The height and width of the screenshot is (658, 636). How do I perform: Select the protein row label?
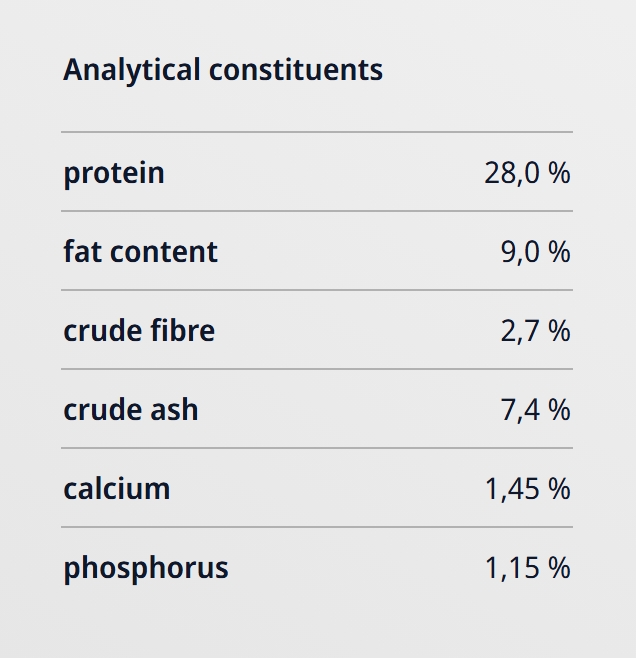114,173
